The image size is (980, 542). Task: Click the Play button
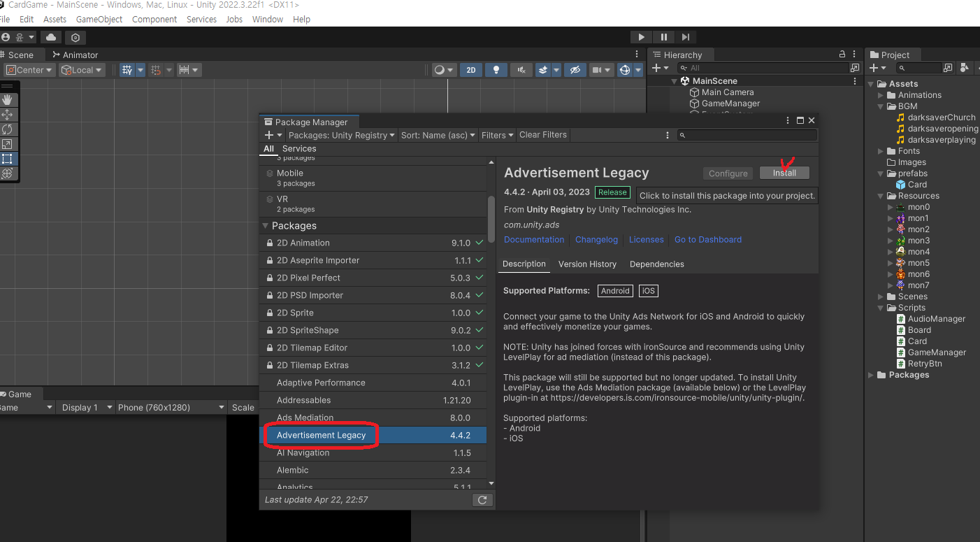[641, 37]
